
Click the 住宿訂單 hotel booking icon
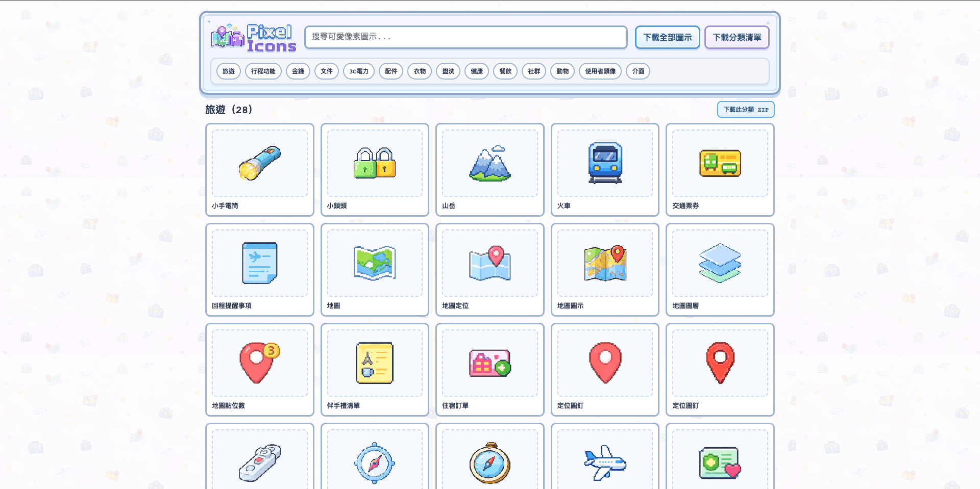[489, 363]
